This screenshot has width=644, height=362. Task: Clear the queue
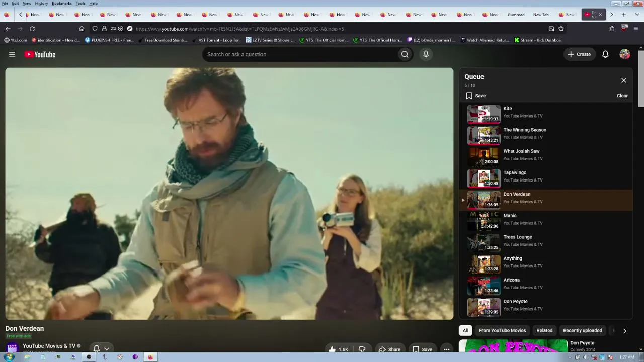point(622,96)
